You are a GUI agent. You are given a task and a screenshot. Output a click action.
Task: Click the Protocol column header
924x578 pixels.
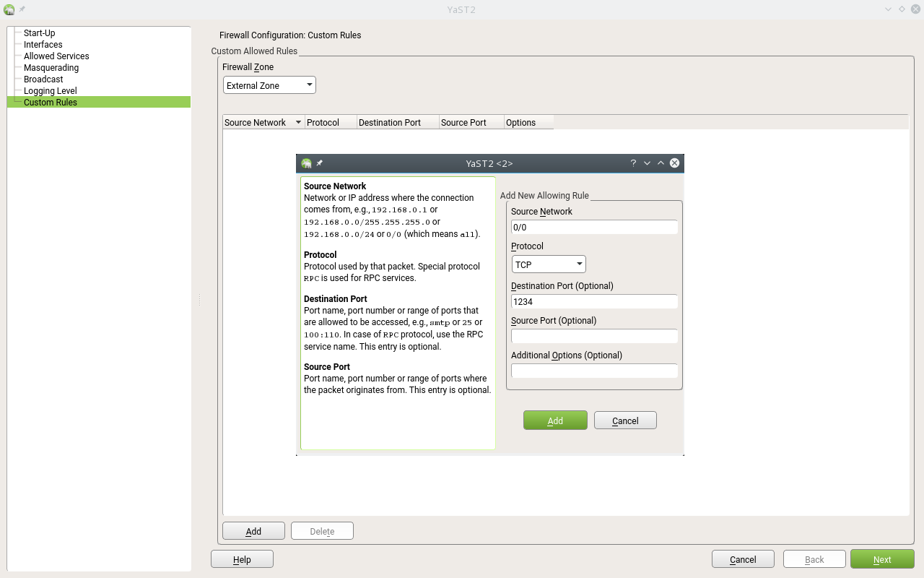tap(331, 122)
